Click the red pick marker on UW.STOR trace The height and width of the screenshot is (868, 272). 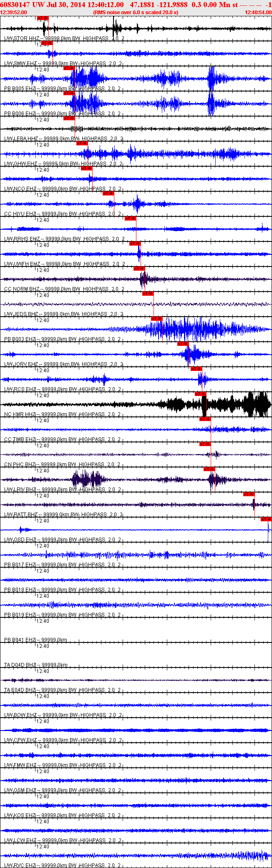43,18
